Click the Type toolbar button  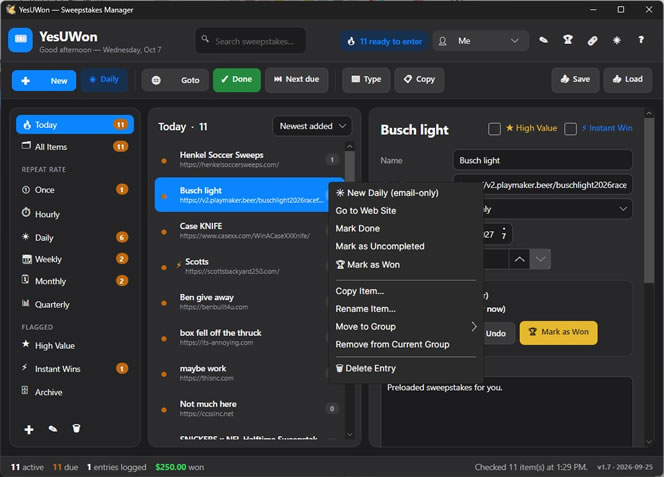pos(366,80)
